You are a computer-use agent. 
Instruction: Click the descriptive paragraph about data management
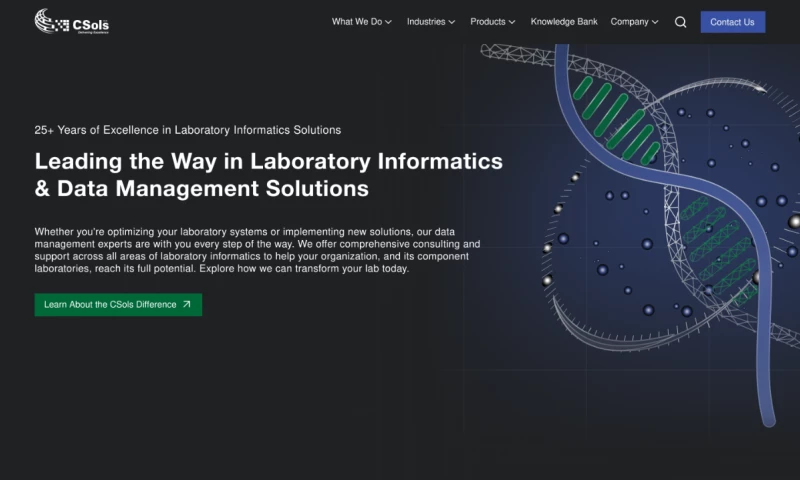click(257, 250)
